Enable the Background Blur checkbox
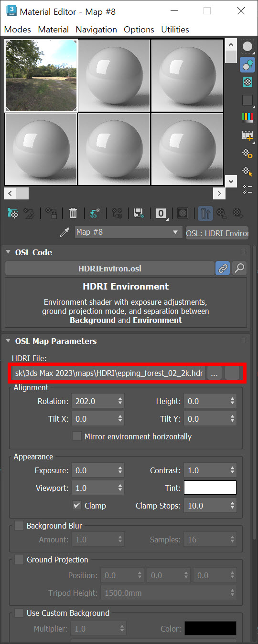The width and height of the screenshot is (258, 644). point(19,526)
